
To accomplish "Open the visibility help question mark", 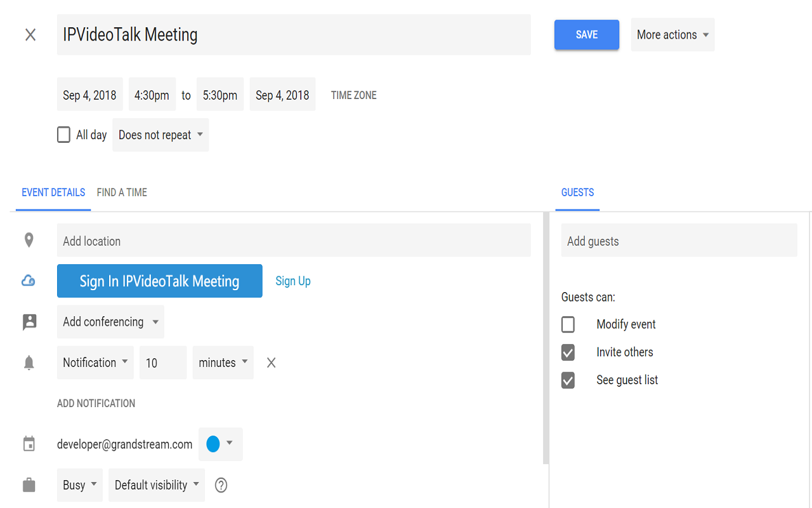I will tap(220, 485).
